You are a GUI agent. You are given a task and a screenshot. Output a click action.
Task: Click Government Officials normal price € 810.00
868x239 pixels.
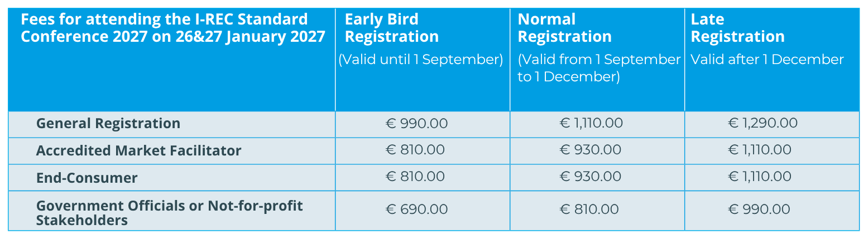pos(589,209)
